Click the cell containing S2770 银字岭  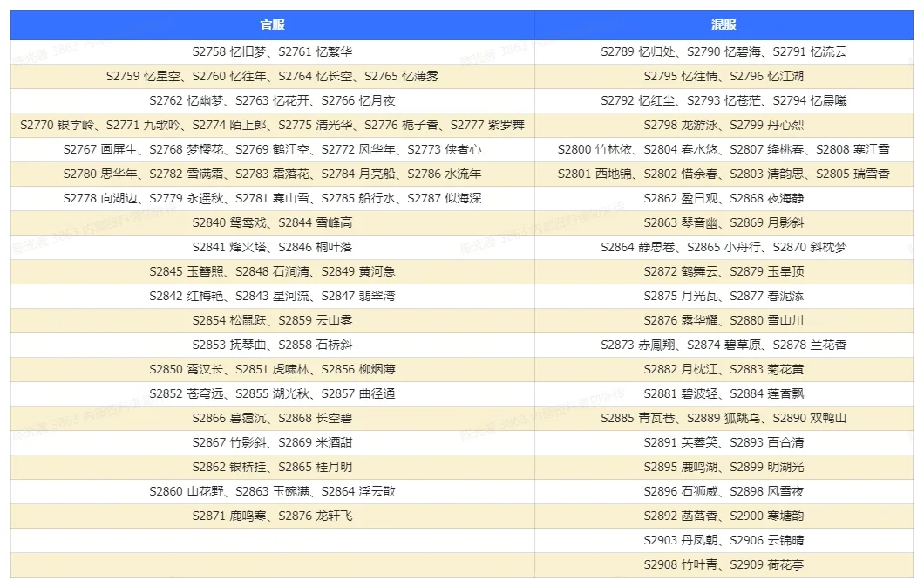tap(272, 125)
